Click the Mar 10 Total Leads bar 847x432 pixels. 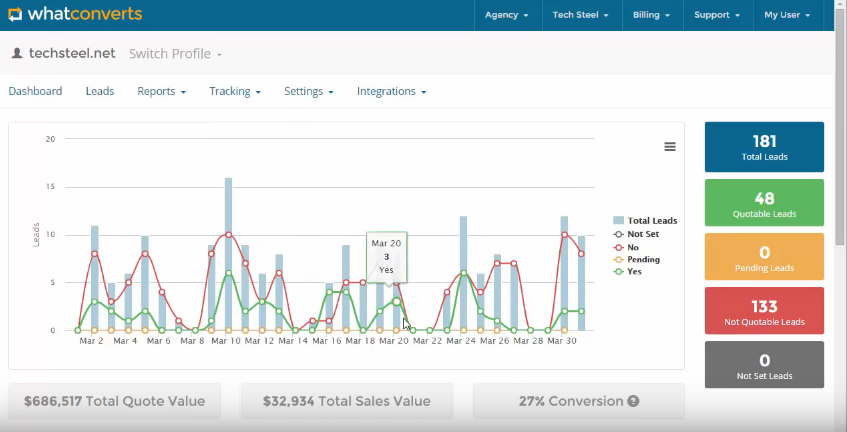(x=228, y=254)
